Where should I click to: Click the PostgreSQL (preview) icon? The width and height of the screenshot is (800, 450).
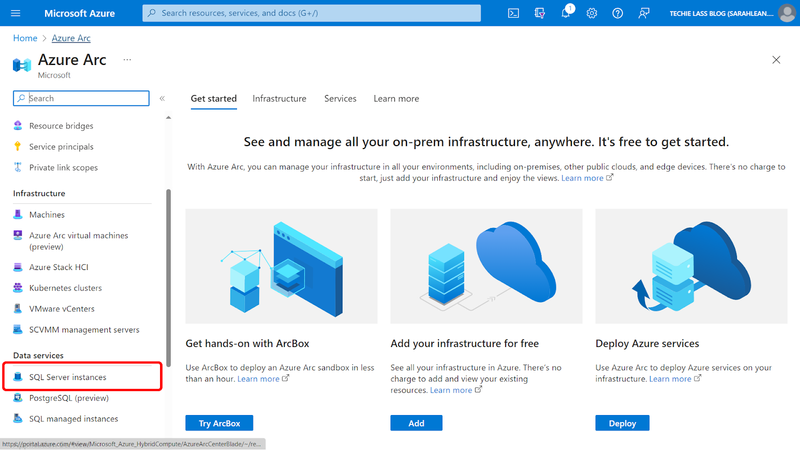pyautogui.click(x=18, y=398)
